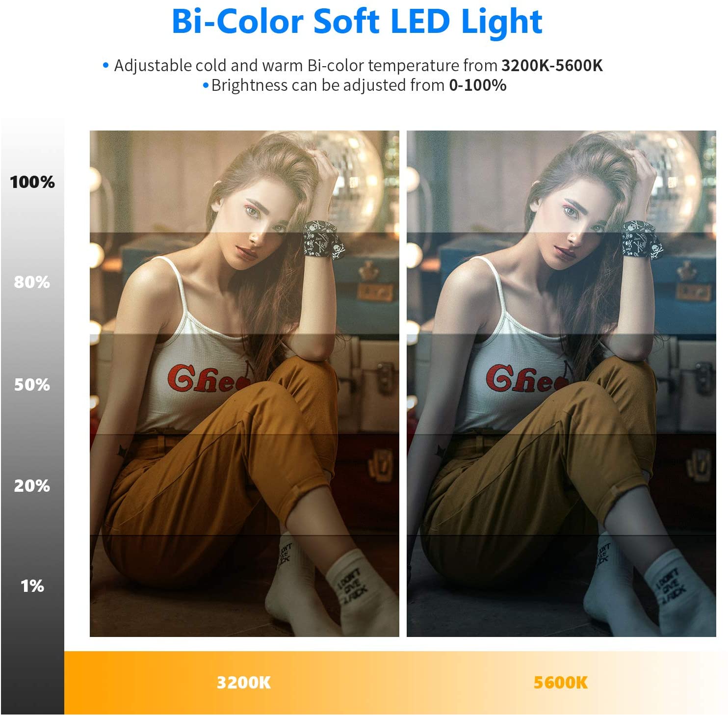
Task: Click the blue bullet before Adjustable
Action: pyautogui.click(x=105, y=65)
